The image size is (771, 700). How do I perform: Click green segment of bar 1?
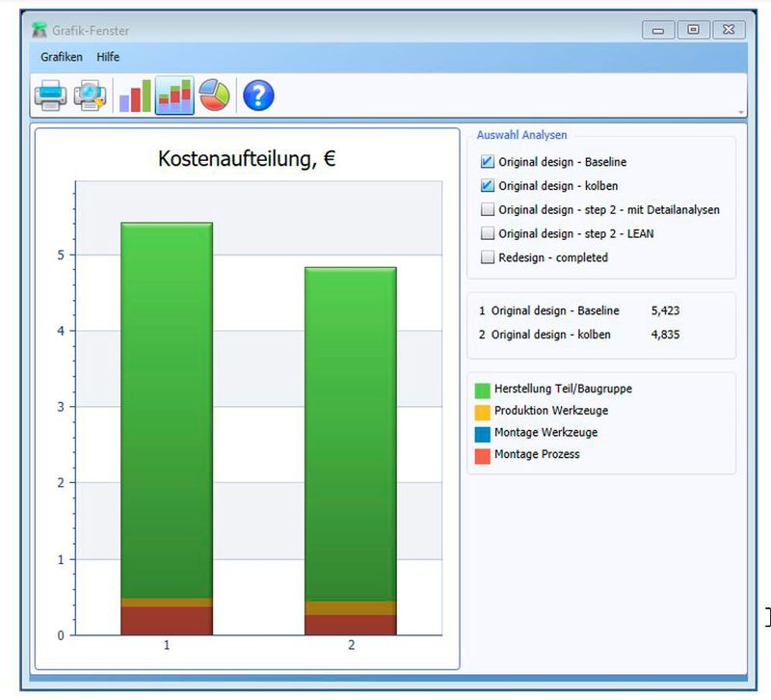[x=167, y=410]
